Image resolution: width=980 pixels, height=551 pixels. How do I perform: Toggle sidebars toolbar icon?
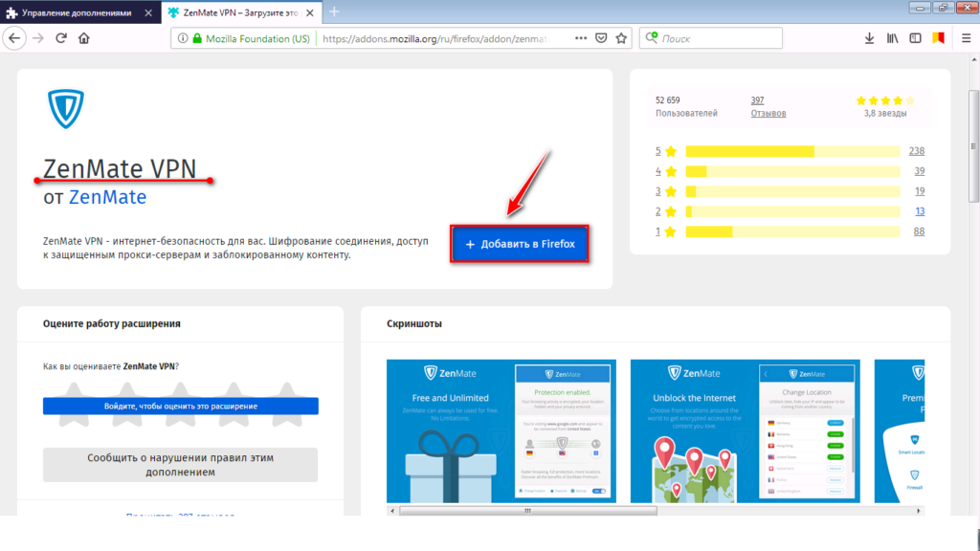tap(915, 38)
